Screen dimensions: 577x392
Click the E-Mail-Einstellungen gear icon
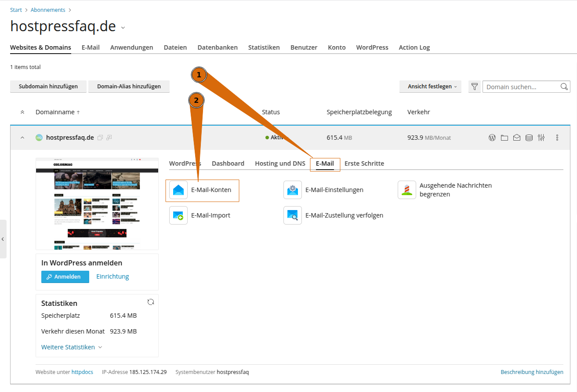293,190
